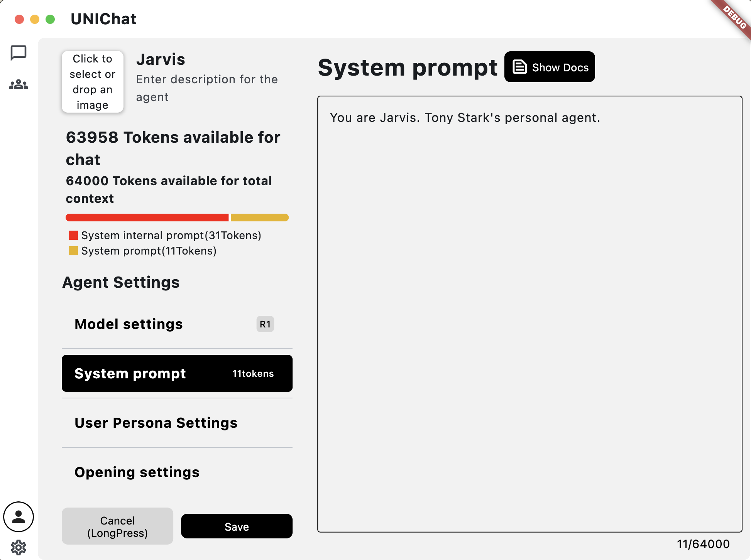Image resolution: width=751 pixels, height=560 pixels.
Task: Open Show Docs for the system prompt
Action: [550, 67]
